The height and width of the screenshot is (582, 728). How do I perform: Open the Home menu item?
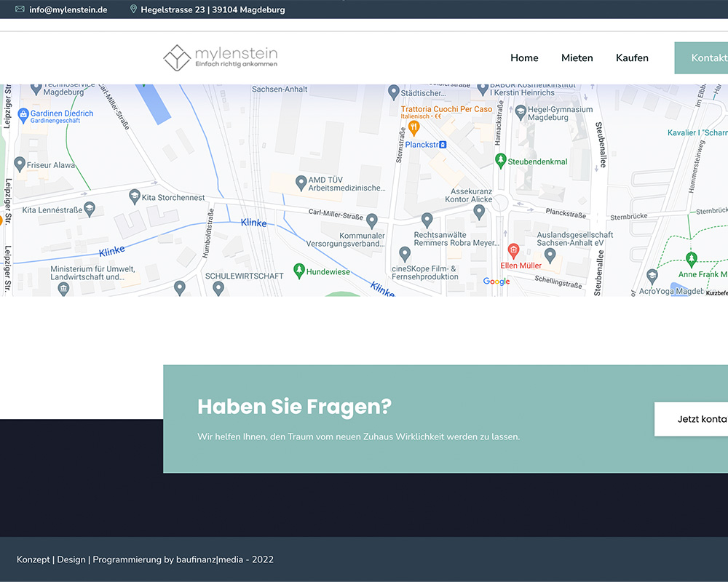coord(524,58)
